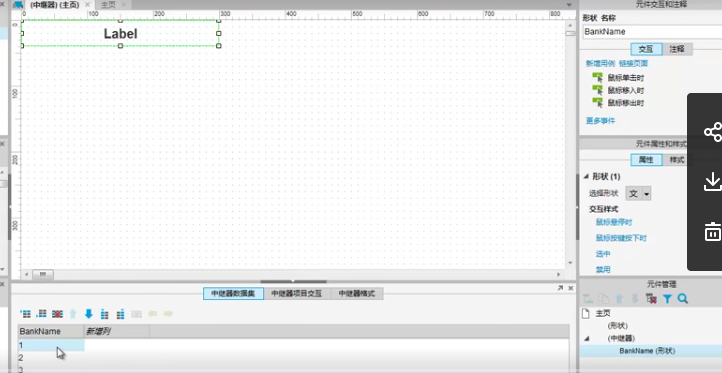Click the filter icon in 元件管理 toolbar

coord(667,299)
